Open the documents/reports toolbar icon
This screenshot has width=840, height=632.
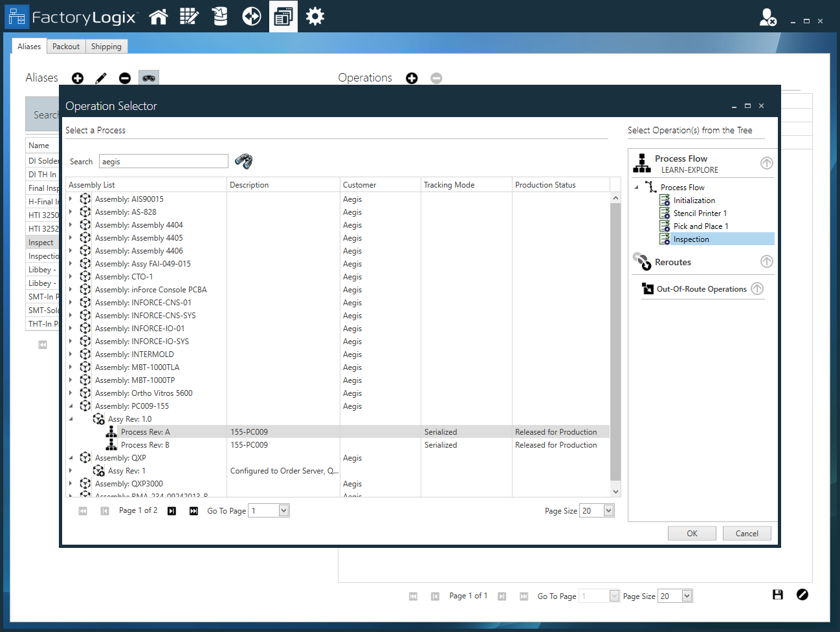coord(283,16)
